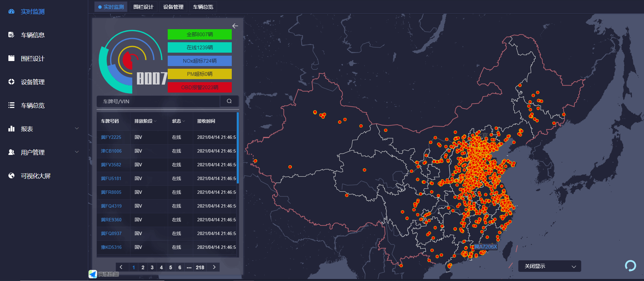Open vehicle 冀FY2225 plate link

(111, 137)
